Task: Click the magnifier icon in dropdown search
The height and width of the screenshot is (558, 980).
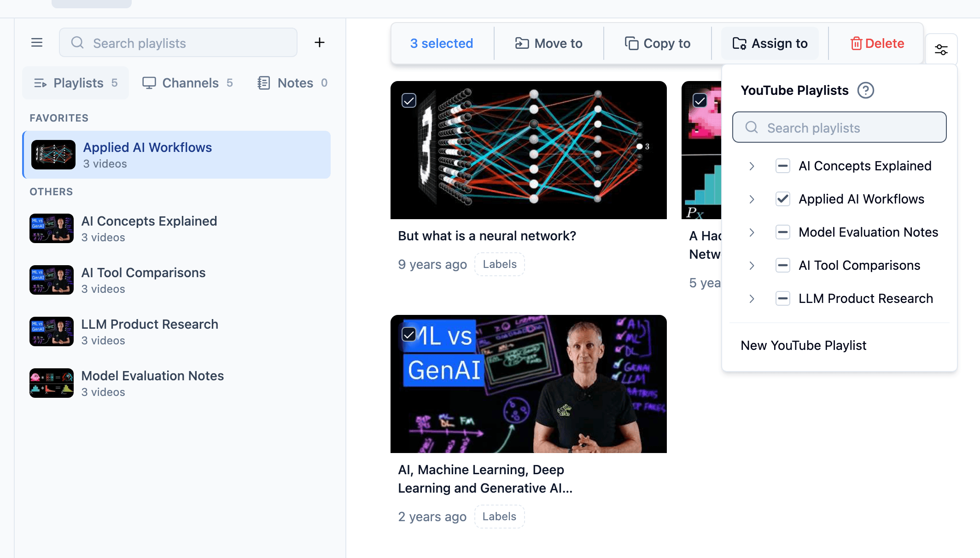Action: click(x=752, y=128)
